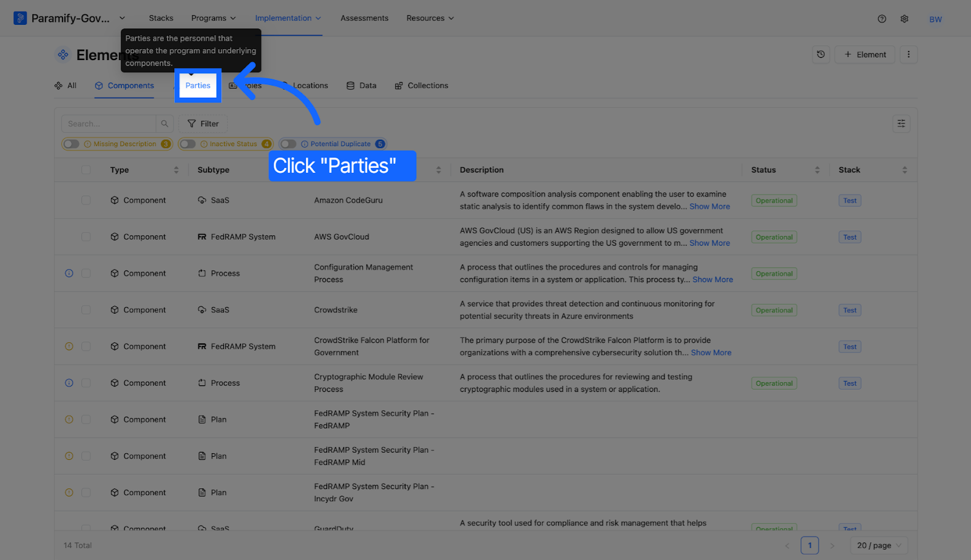Expand the Programs menu dropdown

click(214, 18)
